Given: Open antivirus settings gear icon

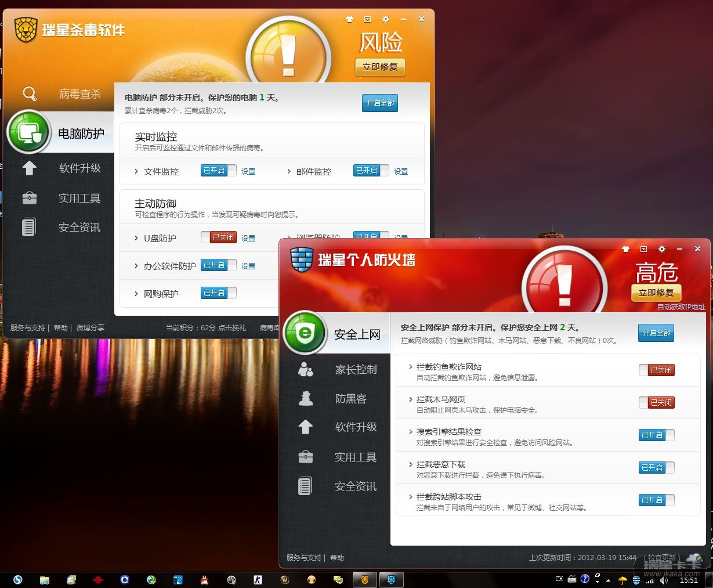Looking at the screenshot, I should pyautogui.click(x=385, y=19).
